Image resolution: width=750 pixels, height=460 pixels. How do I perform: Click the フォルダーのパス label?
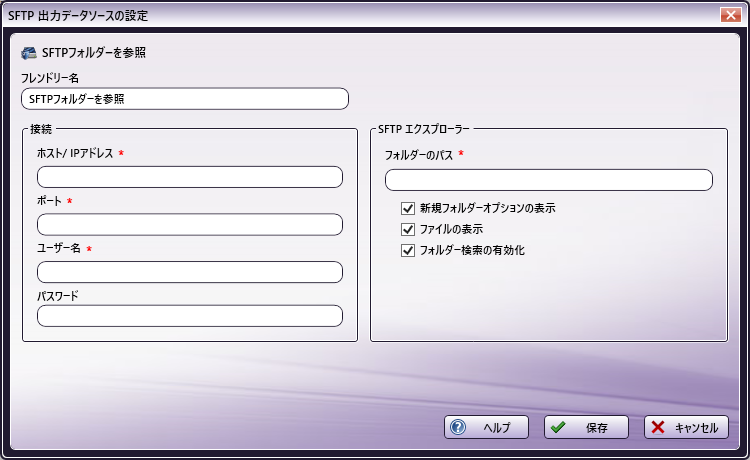[x=419, y=155]
